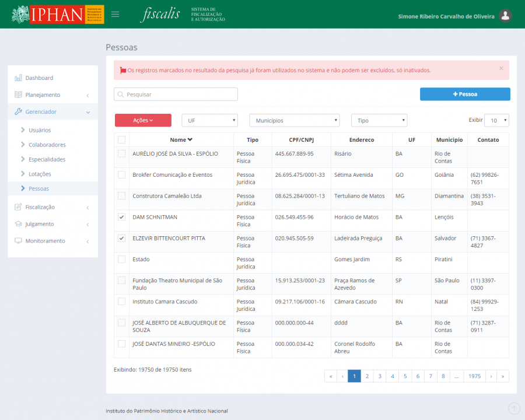Uncheck the DAM SCHNITMAN row checkbox
Image resolution: width=525 pixels, height=420 pixels.
click(x=121, y=217)
